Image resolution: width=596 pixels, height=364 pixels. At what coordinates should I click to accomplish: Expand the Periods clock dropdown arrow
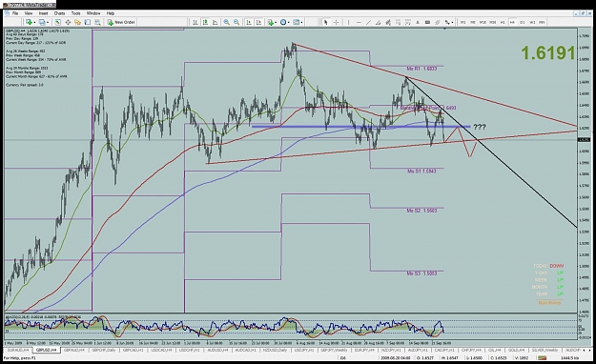(289, 23)
